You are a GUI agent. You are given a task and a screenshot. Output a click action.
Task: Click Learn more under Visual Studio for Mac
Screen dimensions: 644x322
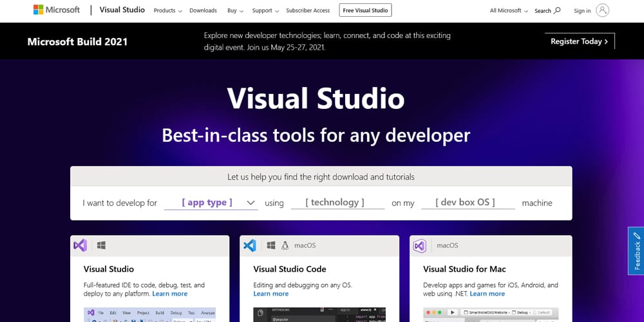point(487,294)
